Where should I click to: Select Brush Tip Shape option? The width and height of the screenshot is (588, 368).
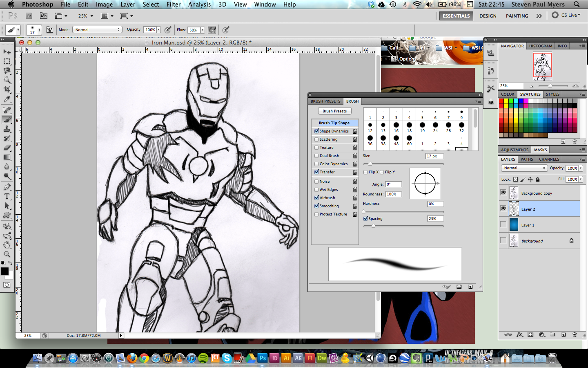pyautogui.click(x=334, y=123)
